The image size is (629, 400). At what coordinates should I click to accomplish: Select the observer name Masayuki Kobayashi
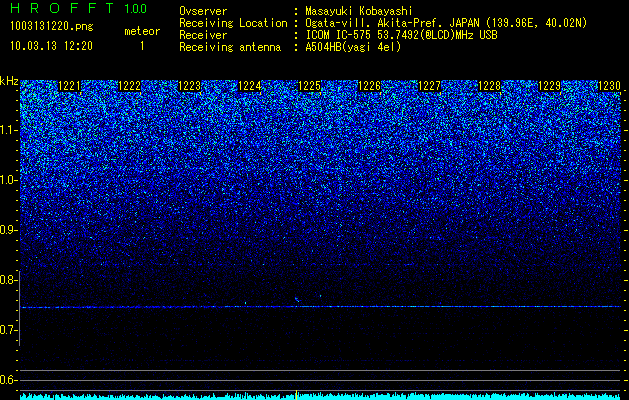point(359,12)
